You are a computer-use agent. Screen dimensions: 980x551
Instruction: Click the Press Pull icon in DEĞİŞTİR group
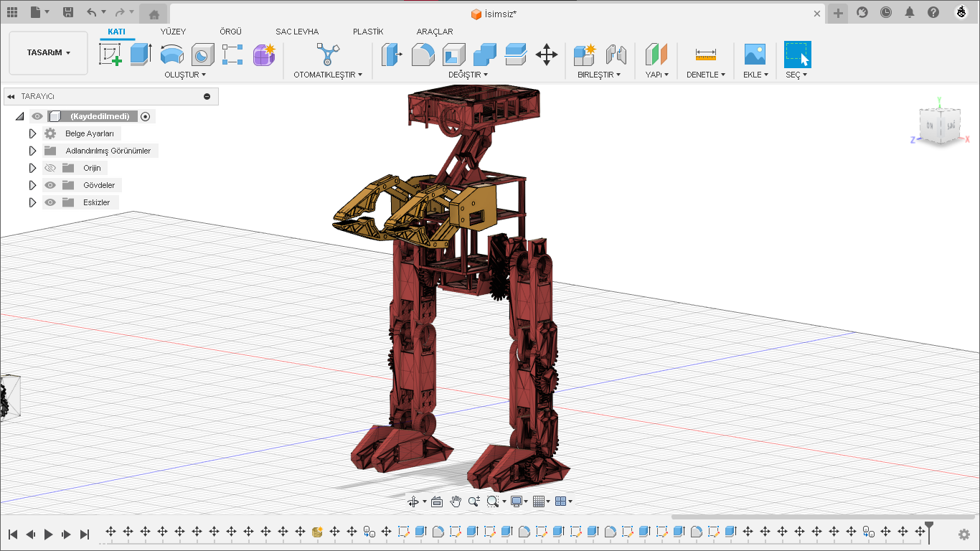[x=390, y=55]
